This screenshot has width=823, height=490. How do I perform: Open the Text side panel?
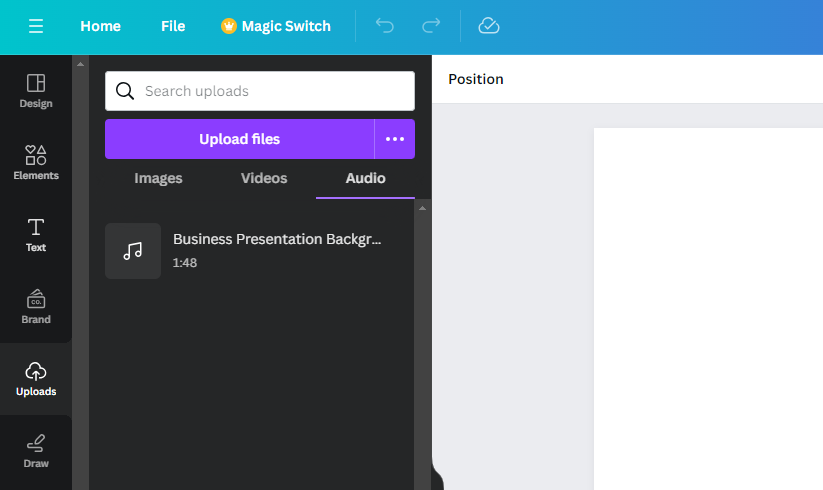(36, 235)
